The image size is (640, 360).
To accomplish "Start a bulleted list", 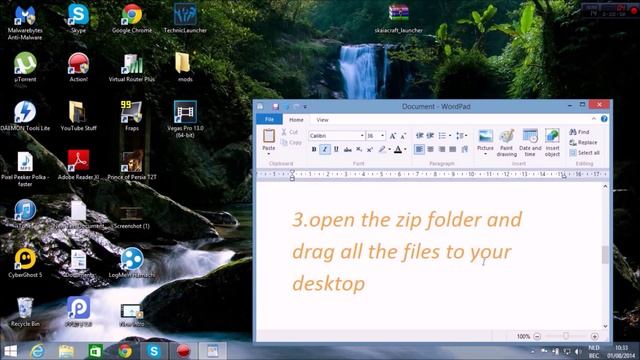I will pyautogui.click(x=442, y=136).
